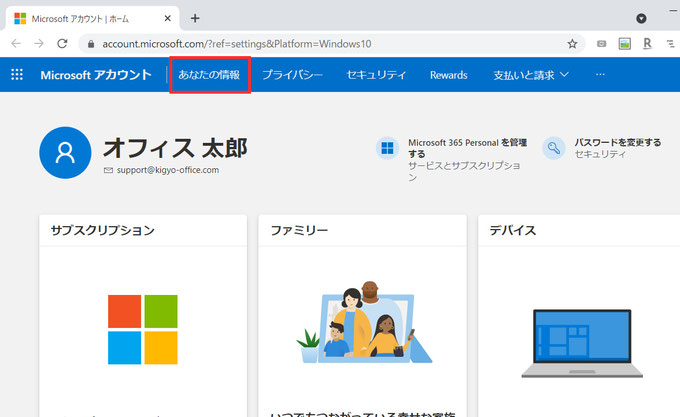Viewport: 680px width, 417px height.
Task: Click パスワードを変更する link
Action: click(618, 142)
